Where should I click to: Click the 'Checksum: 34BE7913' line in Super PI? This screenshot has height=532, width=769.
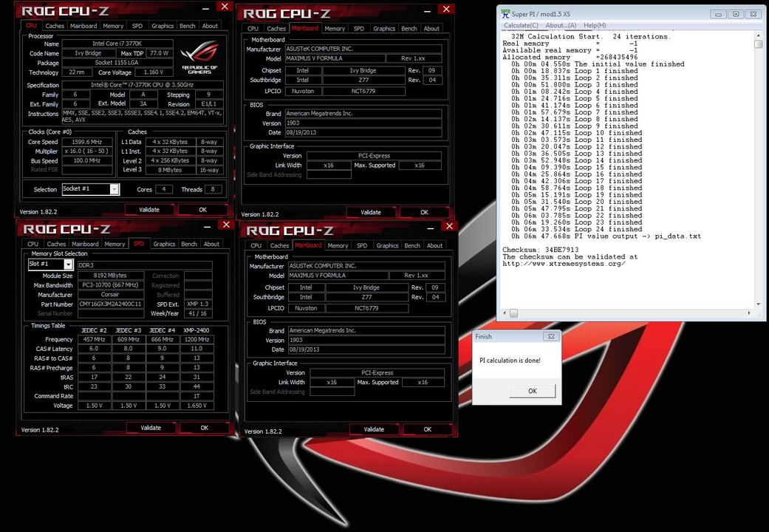pos(541,250)
